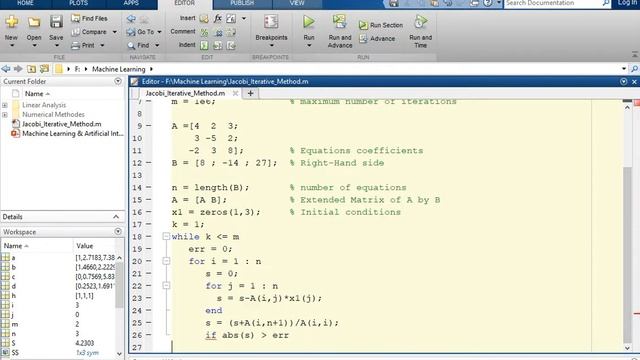Open Help with the question mark icon

[x=487, y=3]
